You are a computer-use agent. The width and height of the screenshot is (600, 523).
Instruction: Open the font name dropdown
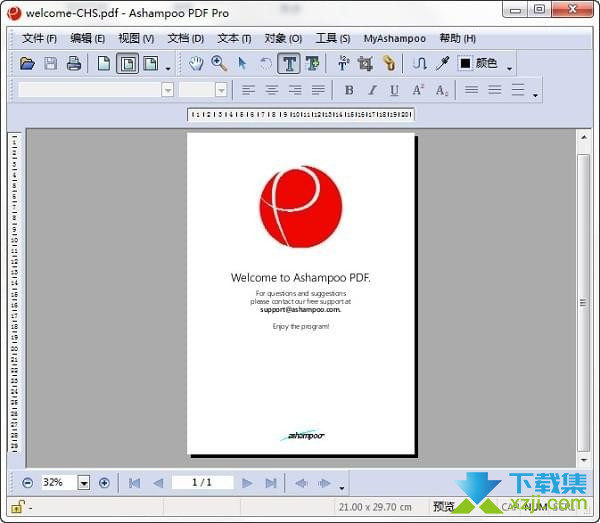point(167,90)
